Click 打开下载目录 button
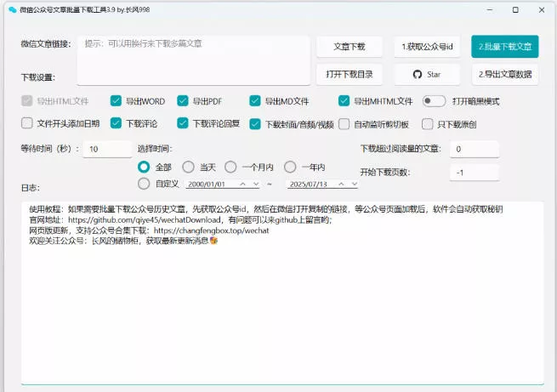The height and width of the screenshot is (392, 557). [350, 75]
